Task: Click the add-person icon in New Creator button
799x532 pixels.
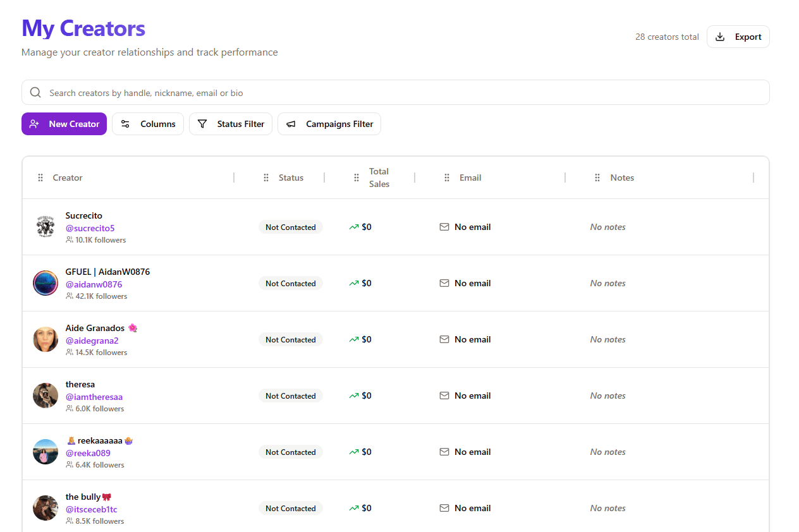Action: click(x=35, y=124)
